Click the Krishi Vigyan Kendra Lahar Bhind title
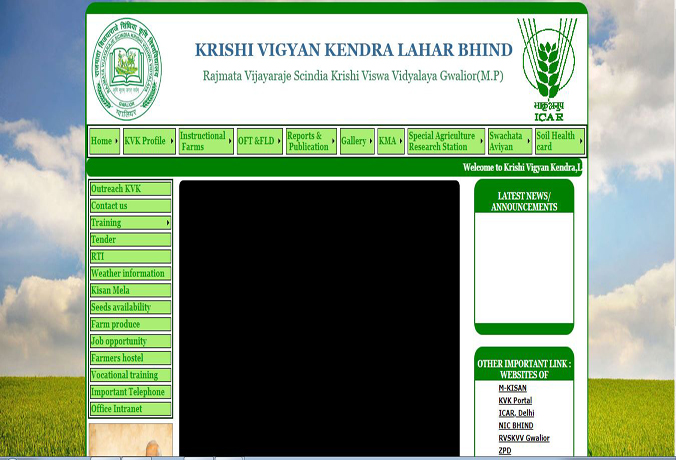The image size is (676, 460). pyautogui.click(x=353, y=50)
